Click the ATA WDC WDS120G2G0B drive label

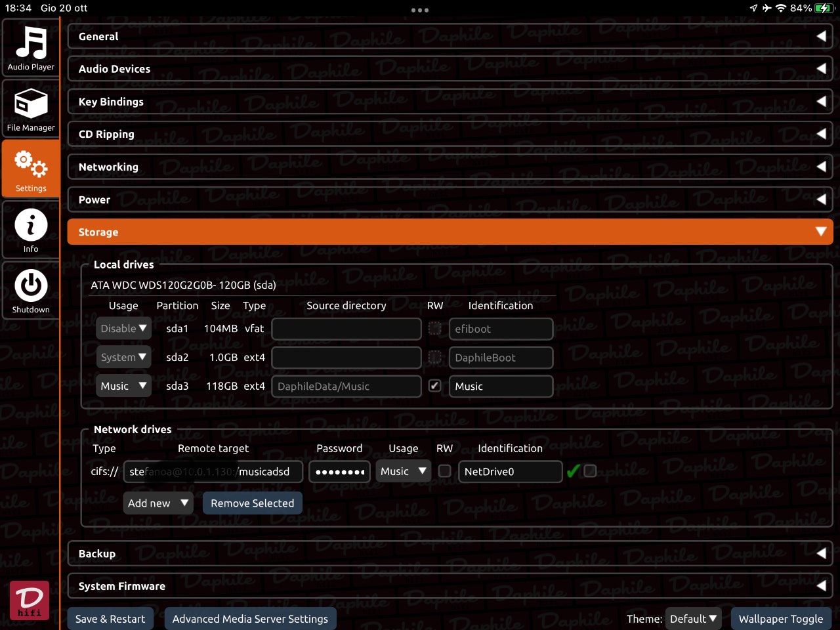(183, 285)
